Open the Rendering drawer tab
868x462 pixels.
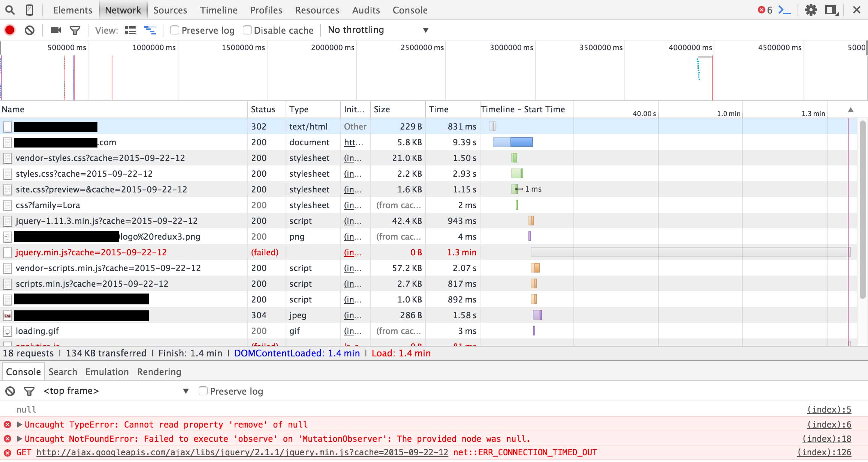159,372
